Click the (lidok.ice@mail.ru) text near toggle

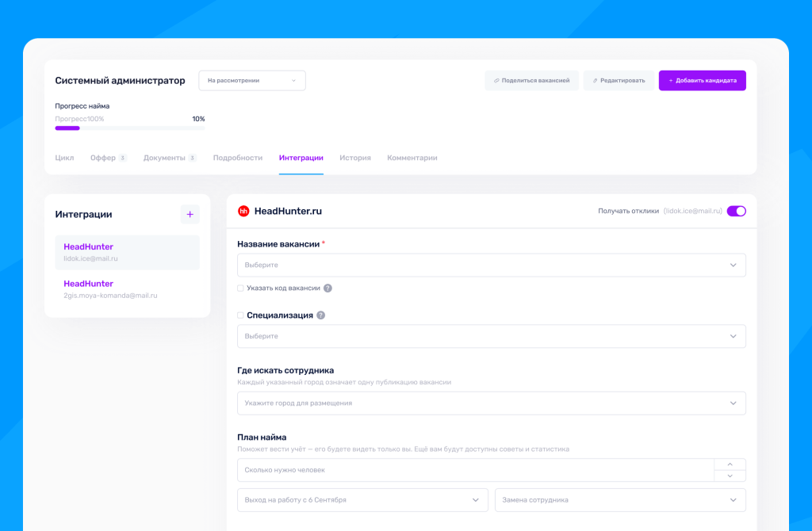click(693, 211)
